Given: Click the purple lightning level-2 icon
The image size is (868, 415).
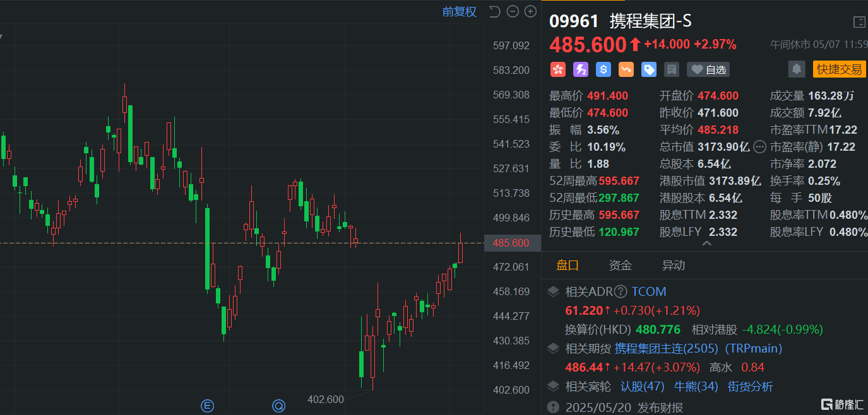Looking at the screenshot, I should point(580,69).
